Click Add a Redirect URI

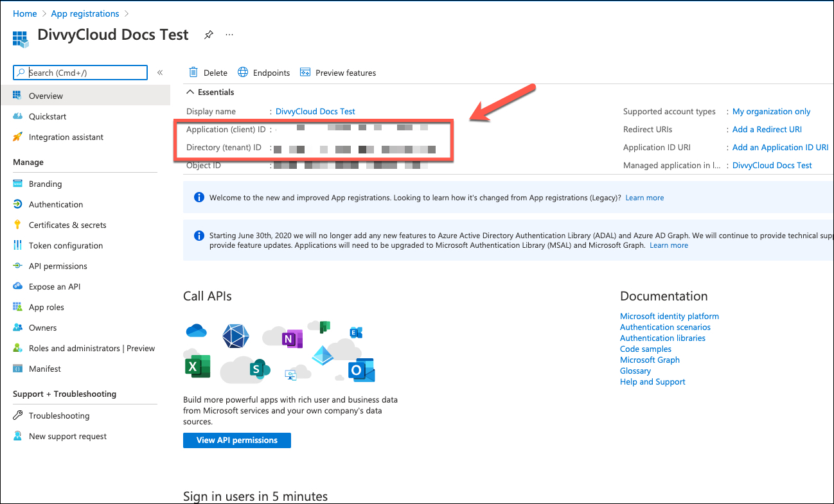tap(767, 129)
